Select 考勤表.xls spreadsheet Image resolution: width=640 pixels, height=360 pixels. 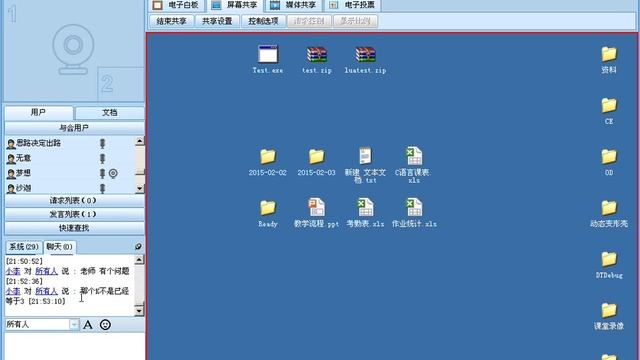pyautogui.click(x=365, y=213)
